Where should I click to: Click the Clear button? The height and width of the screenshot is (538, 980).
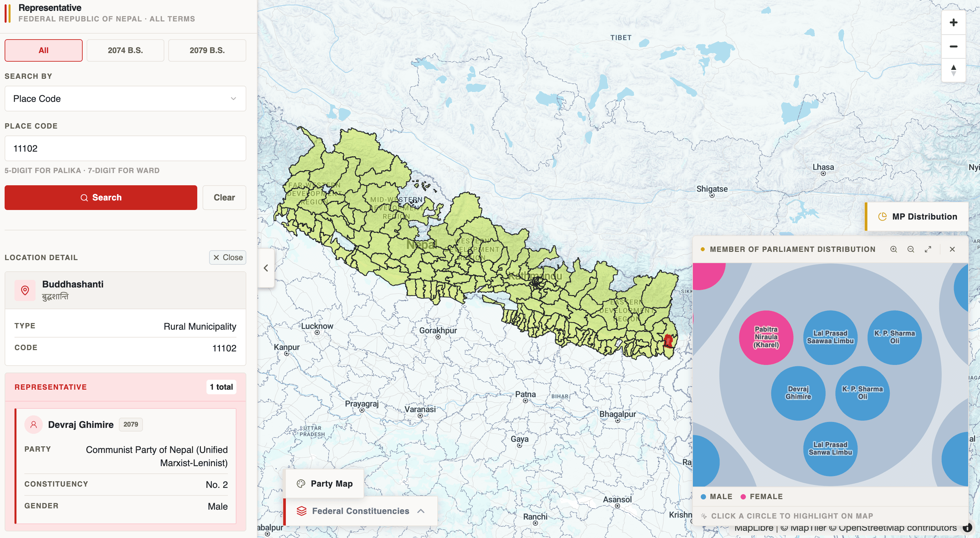click(x=224, y=197)
